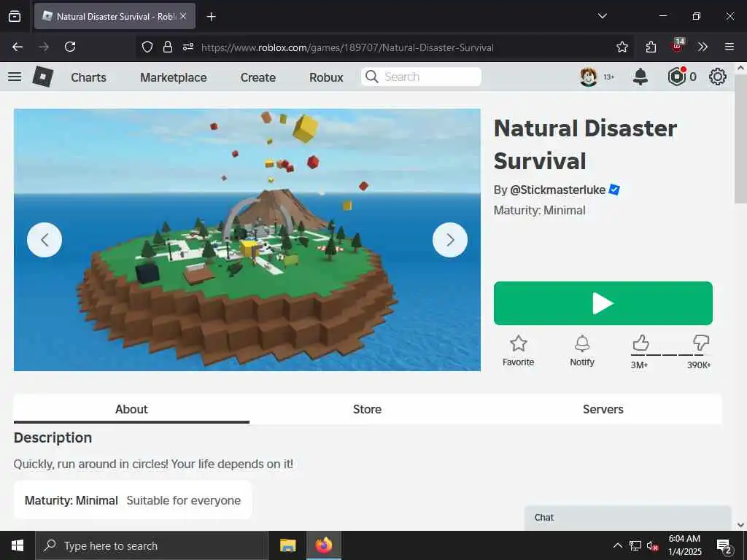Click the Maturity: Minimal info box
This screenshot has width=747, height=560.
coord(133,500)
